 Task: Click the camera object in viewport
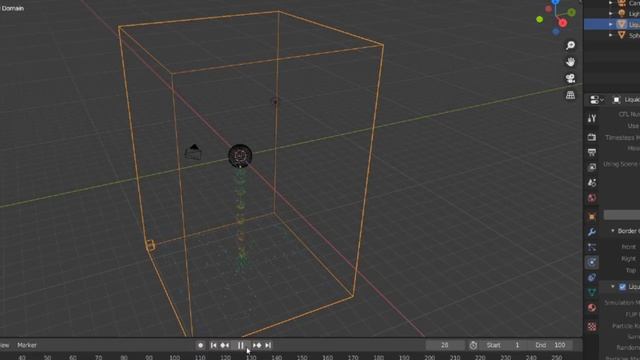click(193, 152)
